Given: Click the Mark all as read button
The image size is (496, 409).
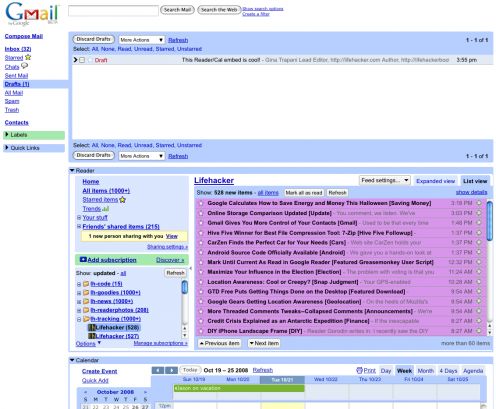Looking at the screenshot, I should click(x=304, y=193).
